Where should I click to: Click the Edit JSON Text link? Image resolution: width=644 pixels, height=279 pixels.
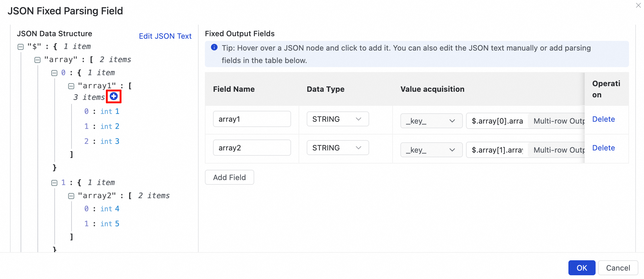click(x=165, y=36)
